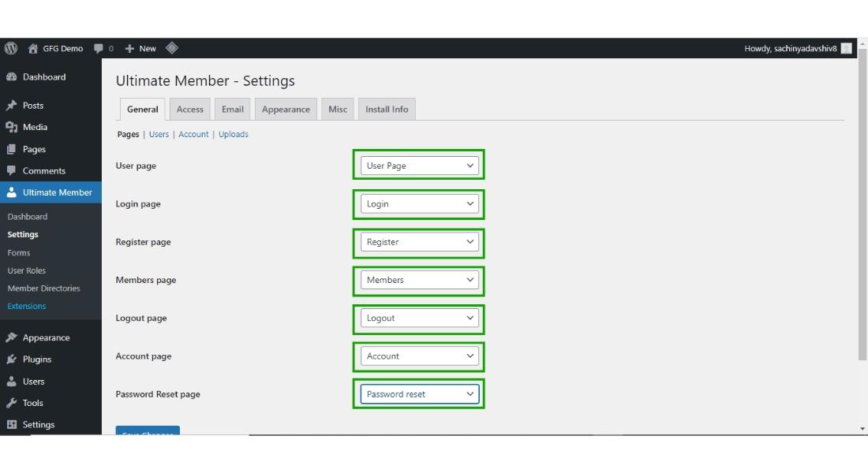Click the Ultimate Member diamond icon in admin bar

click(x=172, y=48)
